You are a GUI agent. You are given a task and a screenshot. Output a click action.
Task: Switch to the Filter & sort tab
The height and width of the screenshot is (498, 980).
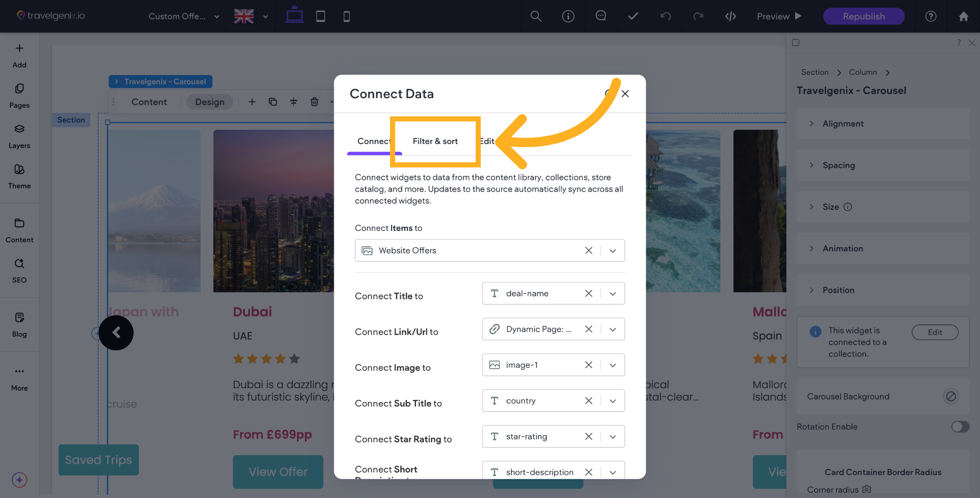435,141
